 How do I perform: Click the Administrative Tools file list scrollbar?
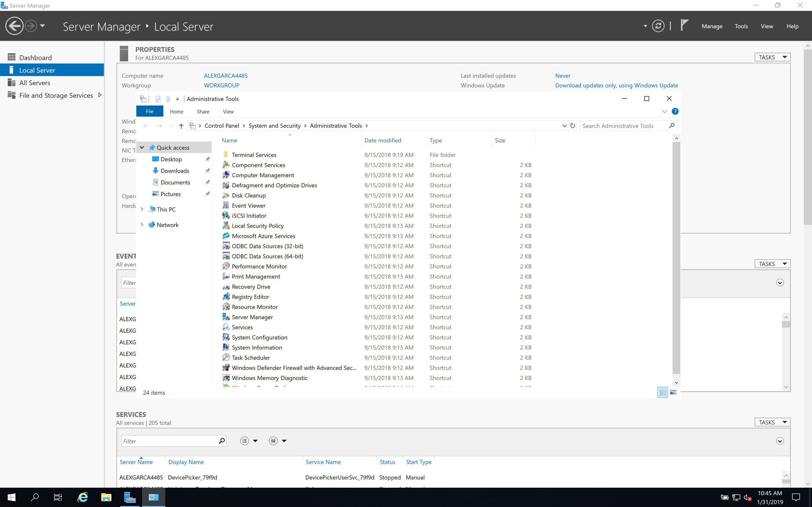point(676,258)
